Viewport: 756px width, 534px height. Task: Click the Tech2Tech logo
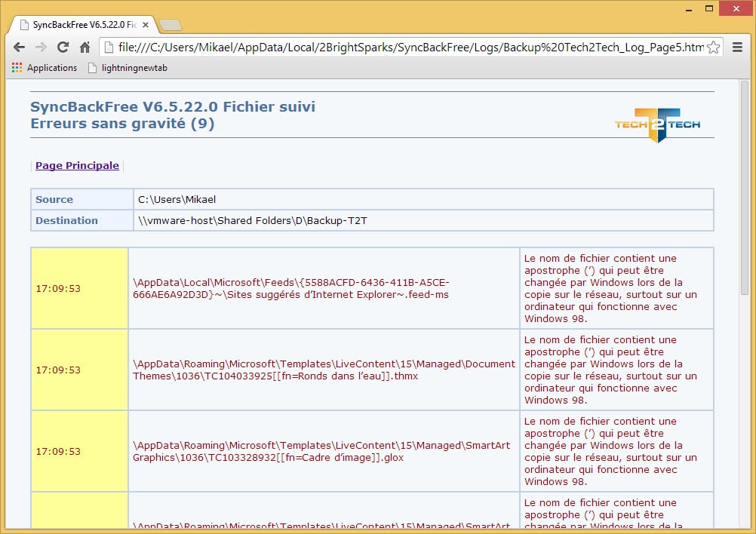click(x=657, y=124)
